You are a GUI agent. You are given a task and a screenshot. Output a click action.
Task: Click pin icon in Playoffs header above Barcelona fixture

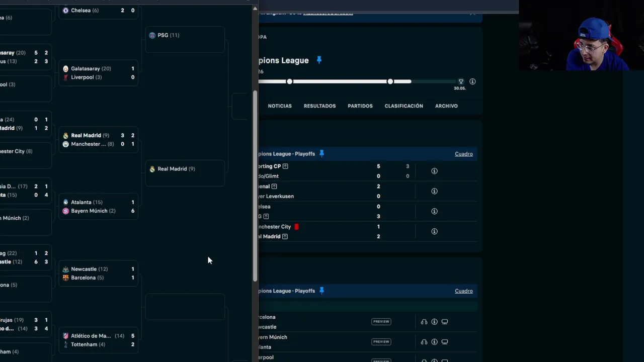(x=321, y=291)
